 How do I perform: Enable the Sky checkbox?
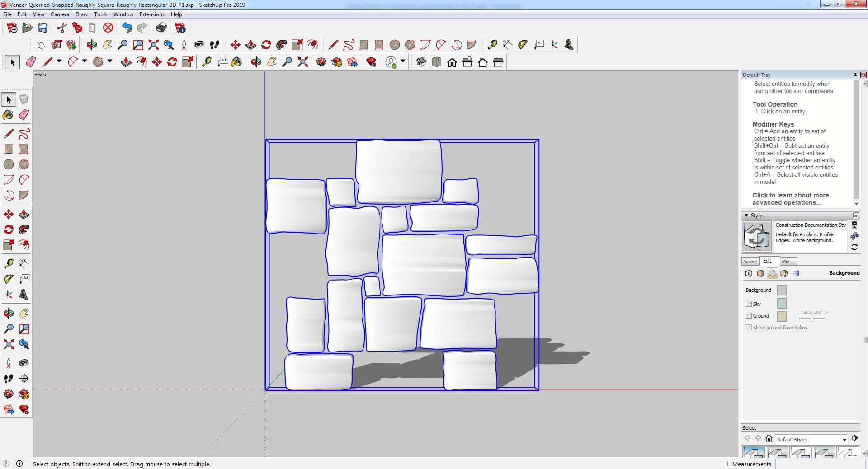point(749,304)
